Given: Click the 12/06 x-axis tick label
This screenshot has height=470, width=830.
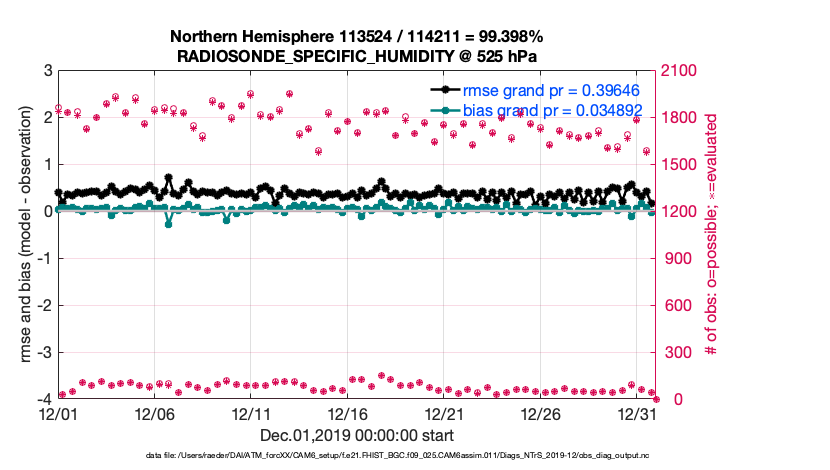Looking at the screenshot, I should coord(155,413).
